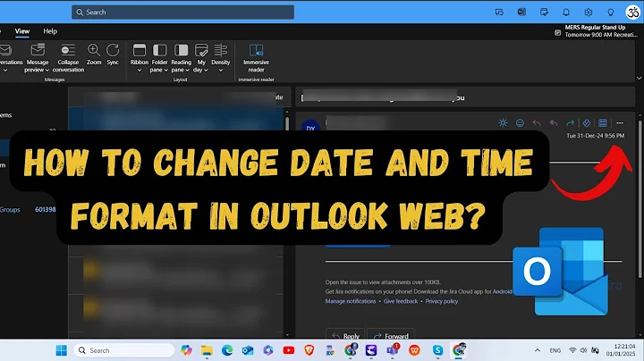644x361 pixels.
Task: Select the Groups folder in the sidebar
Action: pyautogui.click(x=10, y=210)
